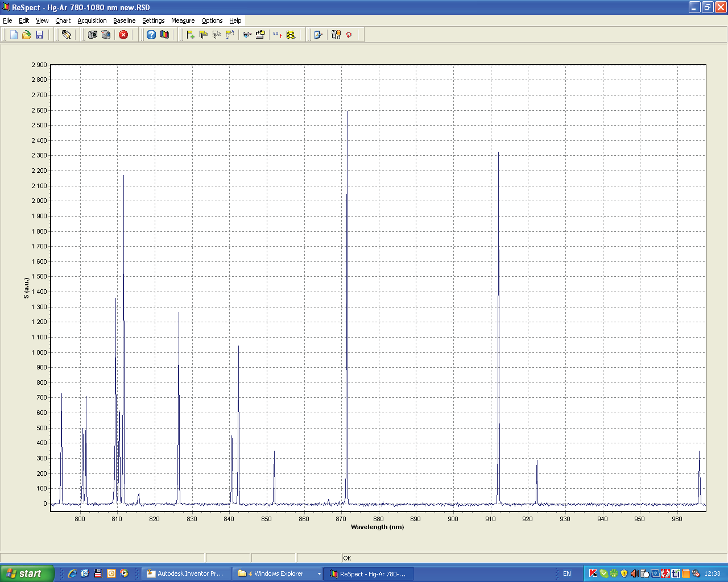Click the wrench and screwdriver settings icon
Viewport: 728px width, 582px height.
tap(336, 35)
